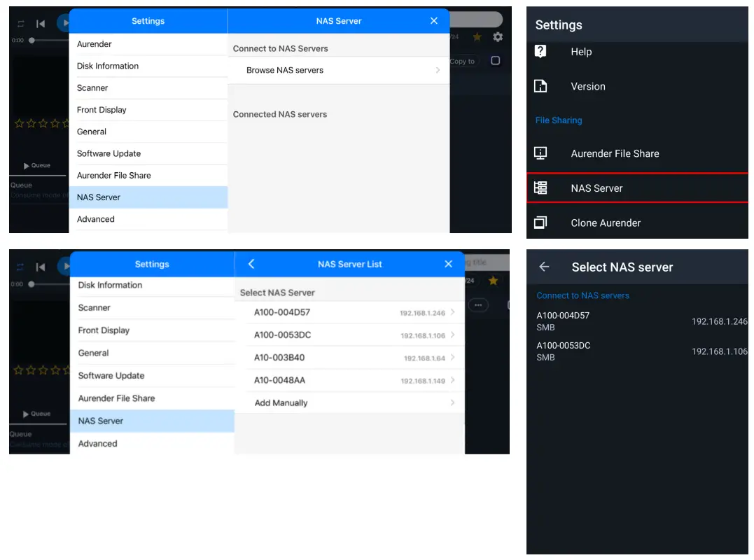
Task: Open Browse NAS servers row
Action: tap(339, 70)
